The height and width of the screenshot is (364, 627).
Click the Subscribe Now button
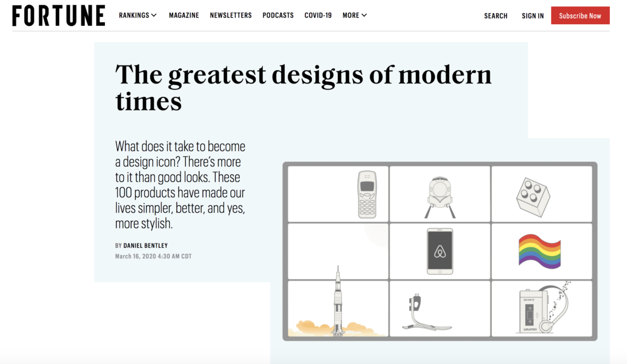[580, 15]
